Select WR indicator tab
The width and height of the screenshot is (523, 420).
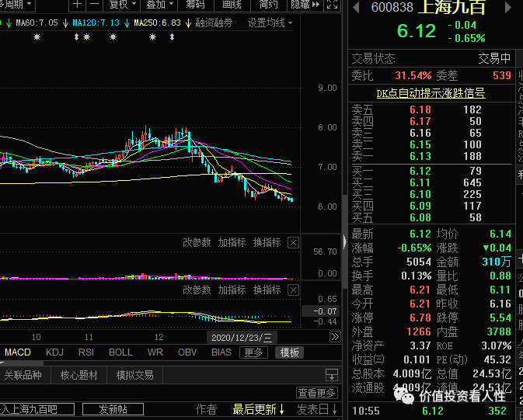pyautogui.click(x=155, y=352)
